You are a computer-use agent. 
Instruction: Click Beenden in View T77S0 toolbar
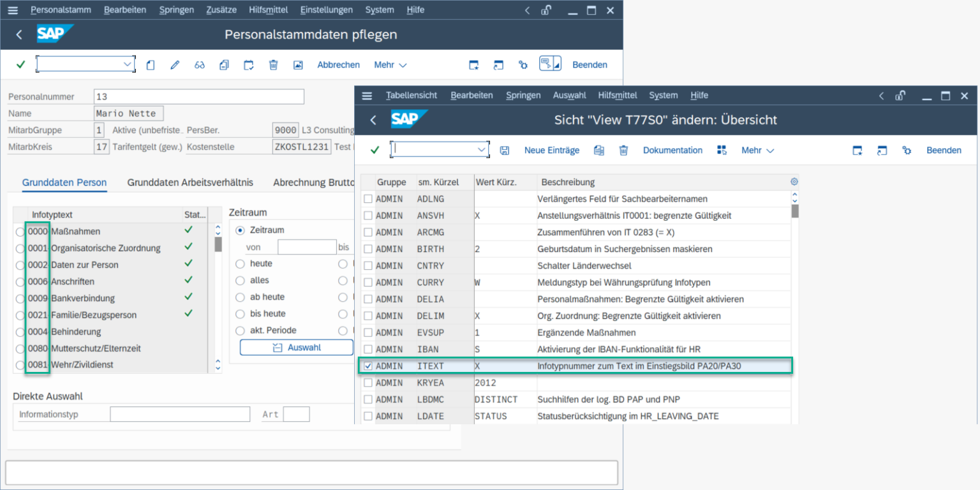coord(944,150)
